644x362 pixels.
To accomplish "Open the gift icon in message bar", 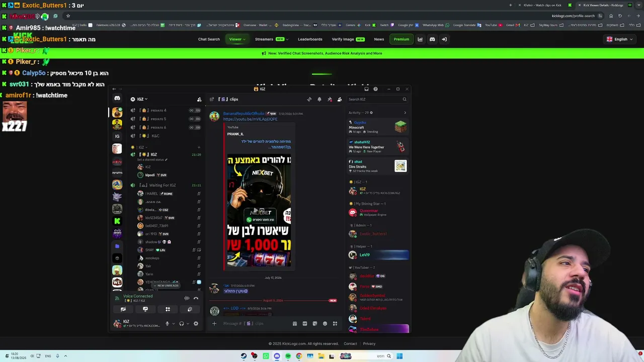I will point(295,323).
